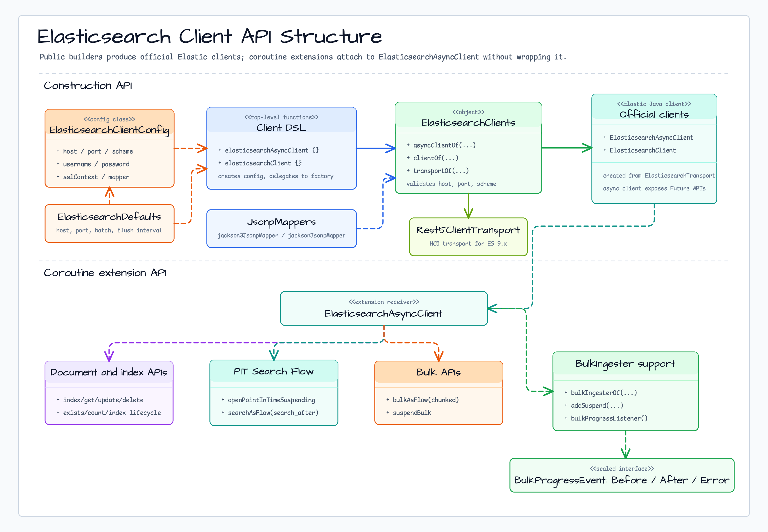Viewport: 768px width, 532px height.
Task: Select the 'username / password' row
Action: (x=93, y=164)
